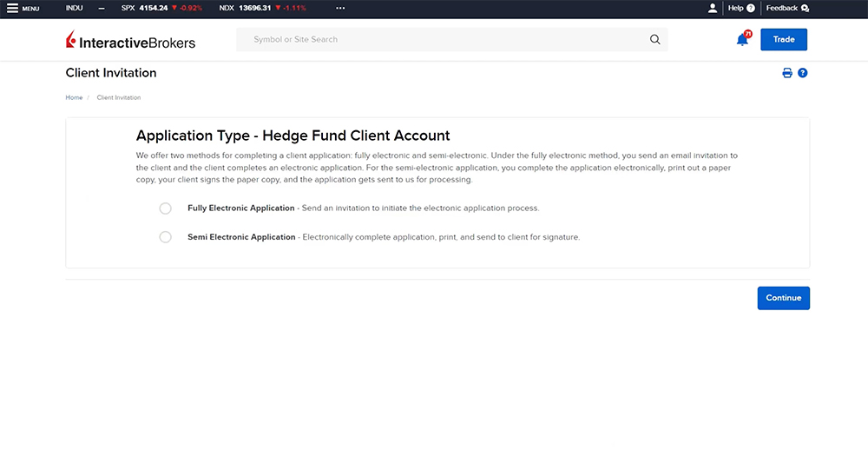868x470 pixels.
Task: Open the Help menu in top bar
Action: click(740, 8)
